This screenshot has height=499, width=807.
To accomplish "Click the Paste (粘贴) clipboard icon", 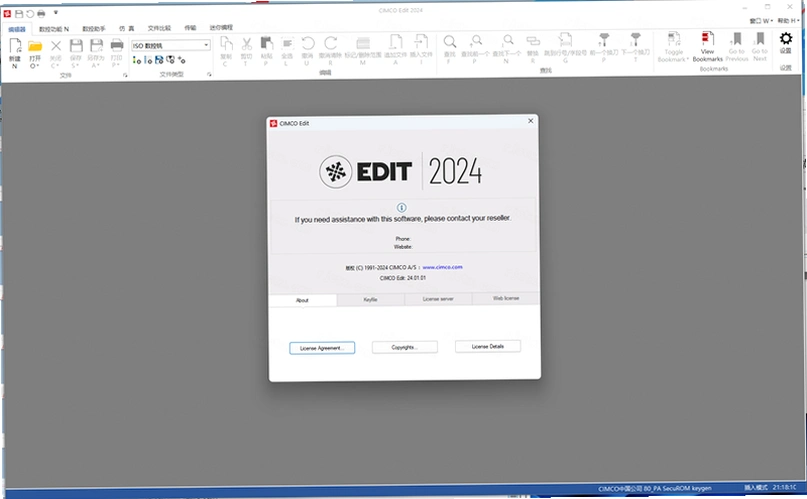I will pyautogui.click(x=267, y=44).
